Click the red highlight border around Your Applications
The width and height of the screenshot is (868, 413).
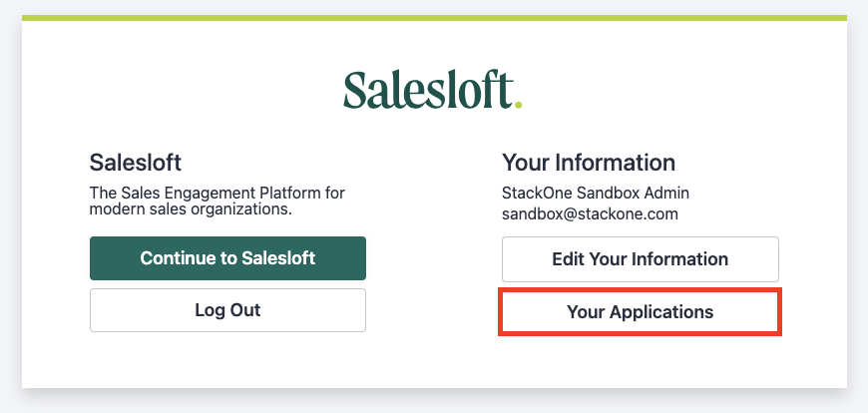(x=640, y=289)
